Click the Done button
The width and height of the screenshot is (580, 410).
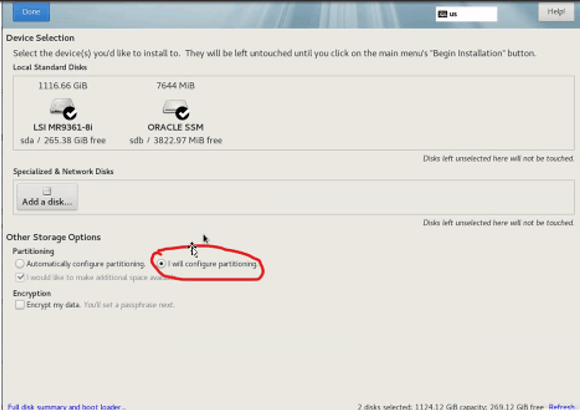pyautogui.click(x=31, y=12)
